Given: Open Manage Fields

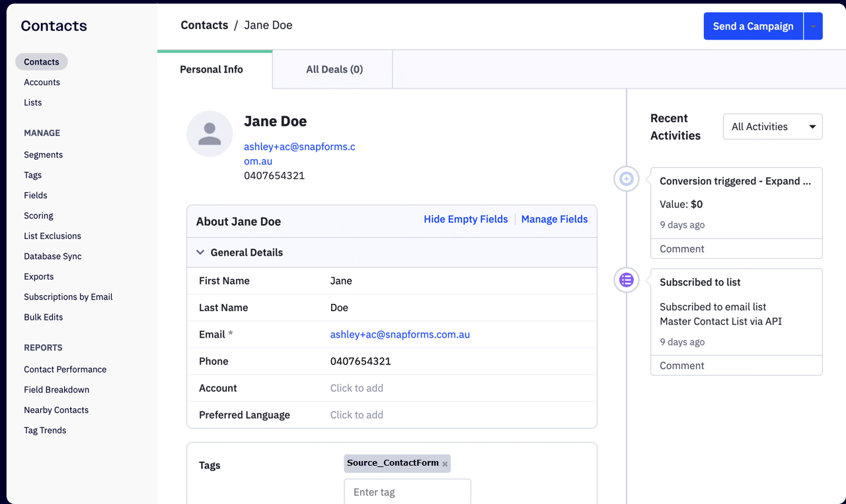Looking at the screenshot, I should coord(554,219).
